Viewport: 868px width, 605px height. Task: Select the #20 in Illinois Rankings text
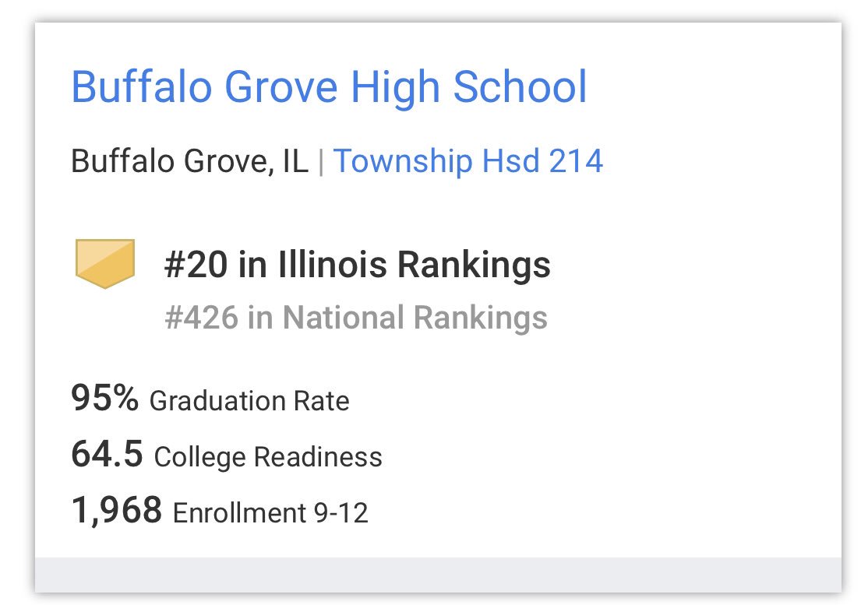tap(358, 264)
